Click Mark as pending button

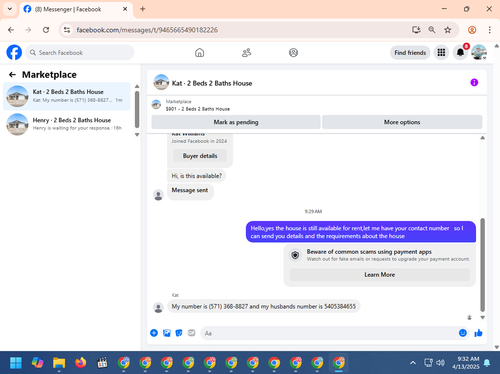coord(236,122)
